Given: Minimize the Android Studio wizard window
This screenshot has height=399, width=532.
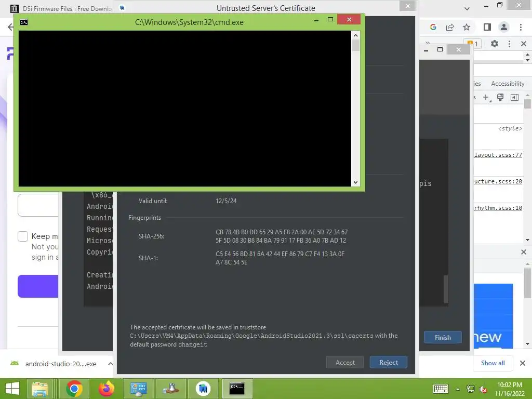Looking at the screenshot, I should 426,50.
